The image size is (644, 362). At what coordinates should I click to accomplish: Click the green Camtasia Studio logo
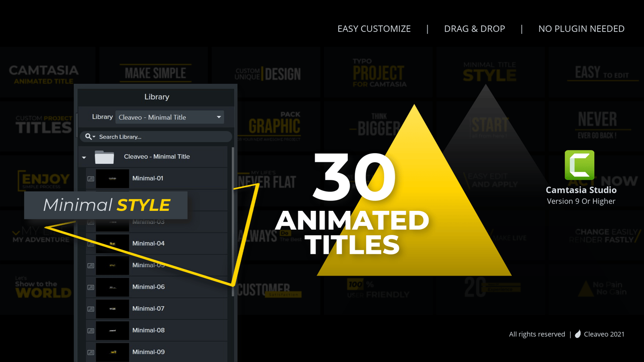coord(580,165)
